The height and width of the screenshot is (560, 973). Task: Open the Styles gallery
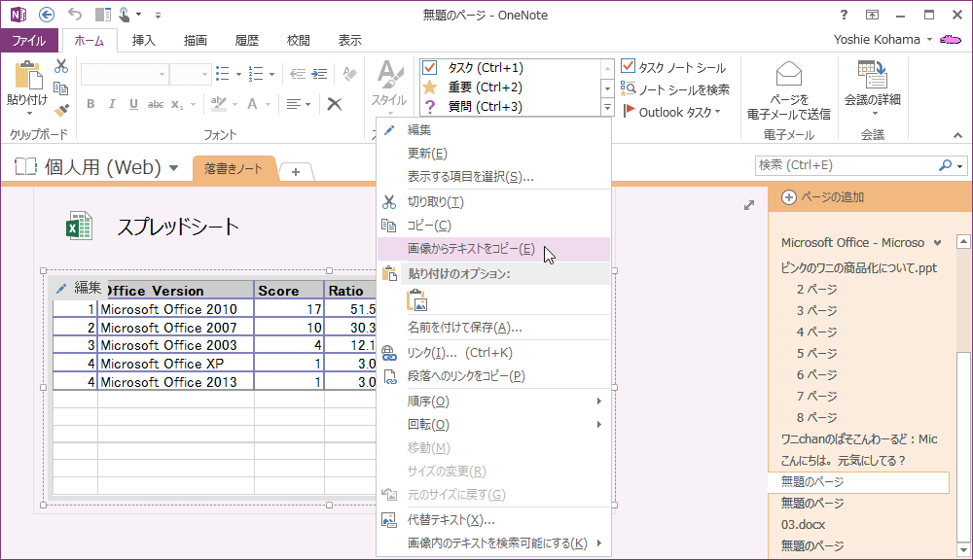[x=389, y=88]
